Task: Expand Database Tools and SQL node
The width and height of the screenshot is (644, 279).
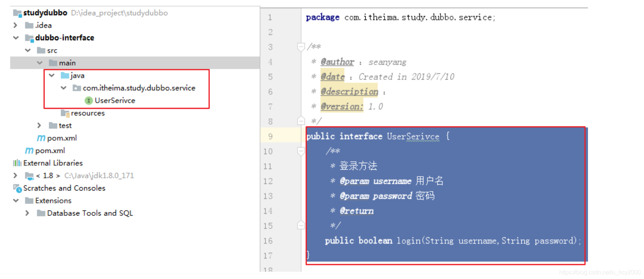Action: [x=27, y=213]
